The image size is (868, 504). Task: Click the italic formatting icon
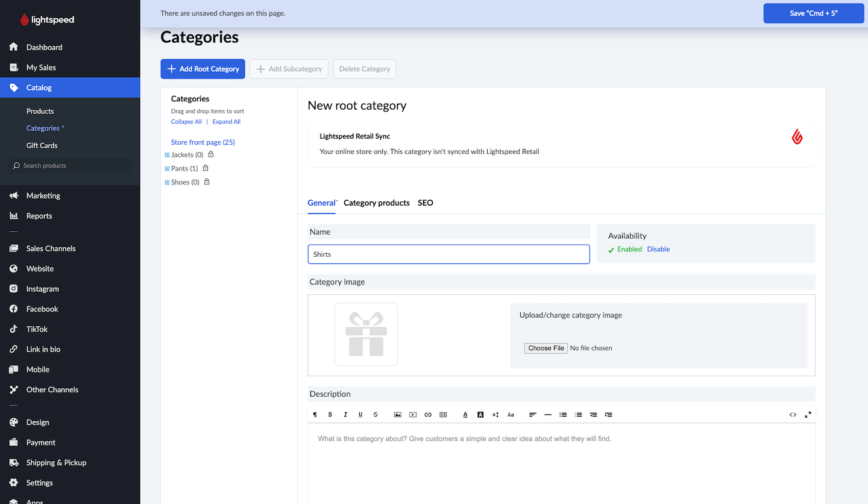click(x=345, y=415)
